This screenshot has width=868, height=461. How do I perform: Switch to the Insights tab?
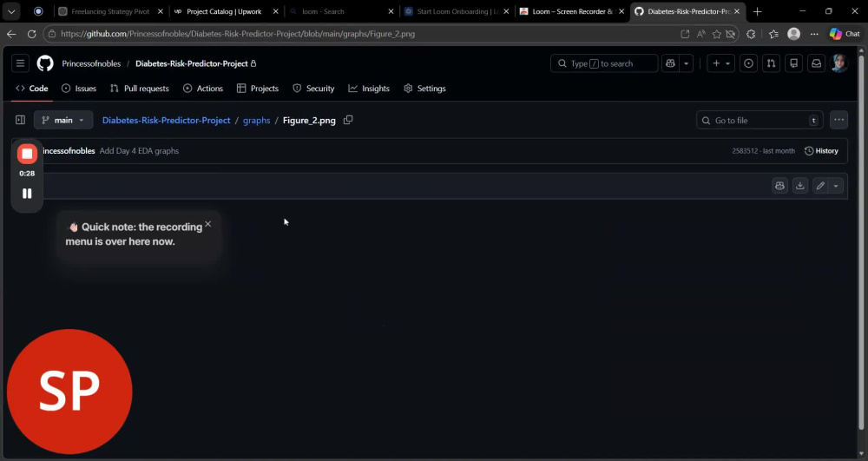click(x=369, y=89)
